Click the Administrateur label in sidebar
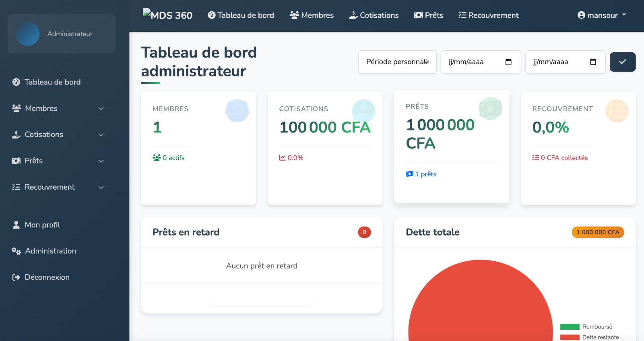 tap(70, 34)
